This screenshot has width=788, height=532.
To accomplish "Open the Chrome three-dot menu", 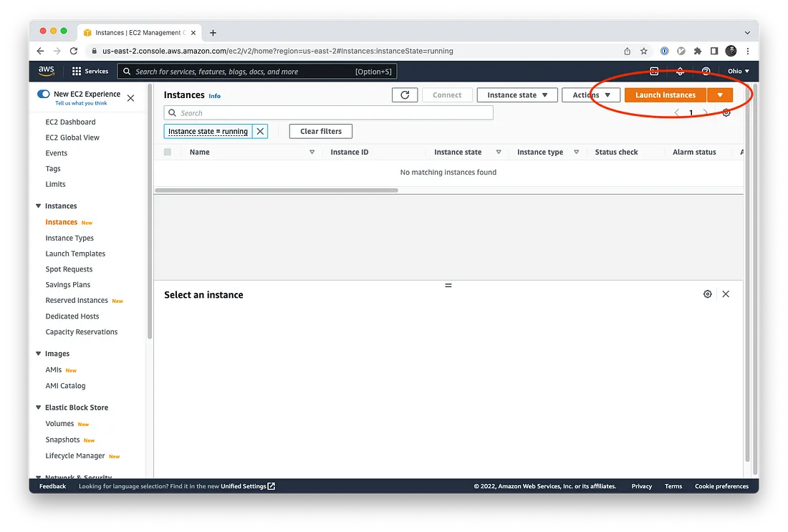I will (x=748, y=51).
